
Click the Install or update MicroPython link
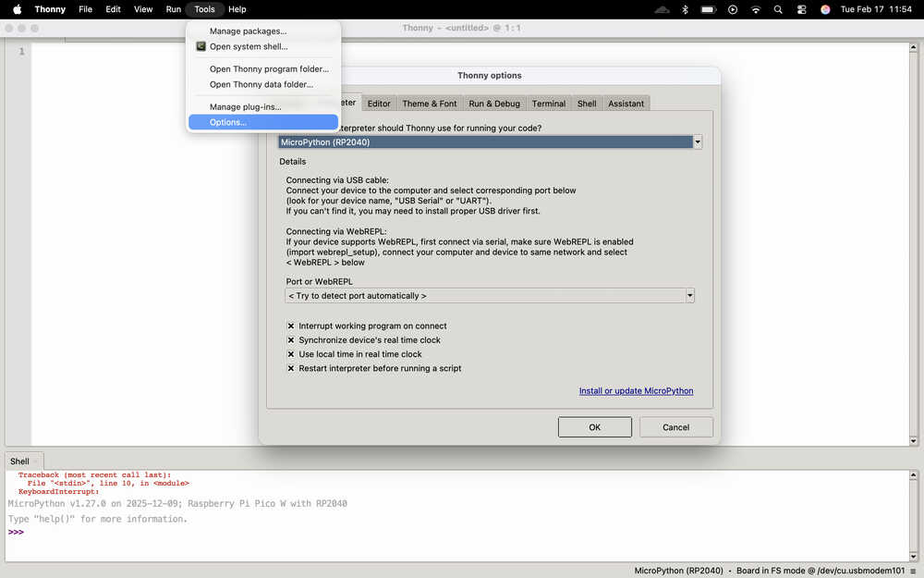[x=636, y=391]
